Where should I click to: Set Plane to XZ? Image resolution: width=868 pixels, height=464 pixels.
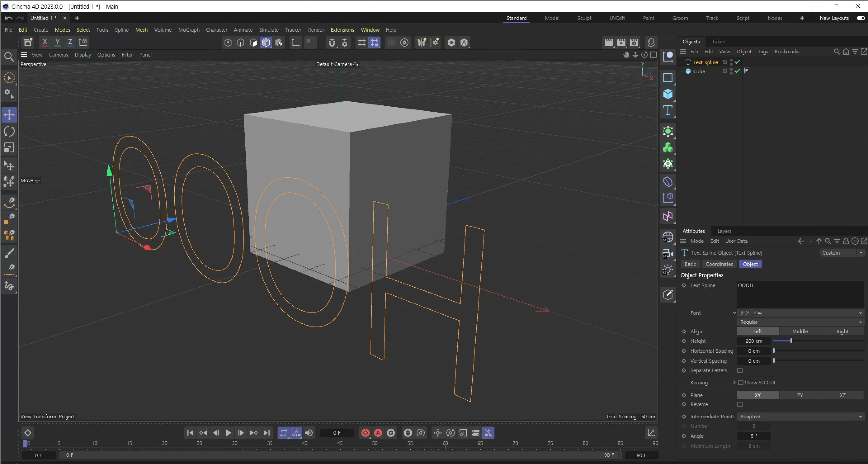tap(842, 395)
